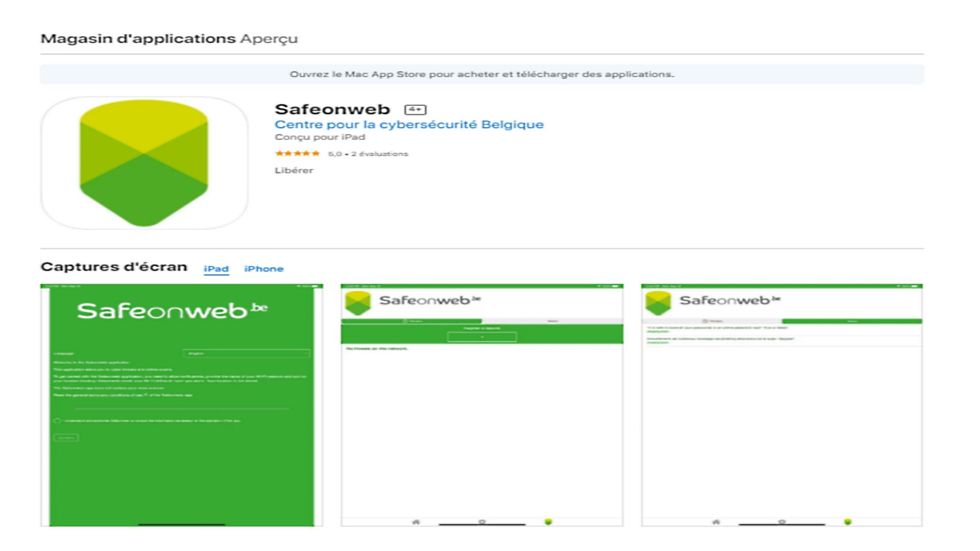
Task: Switch to the iPhone screenshots tab
Action: click(263, 269)
